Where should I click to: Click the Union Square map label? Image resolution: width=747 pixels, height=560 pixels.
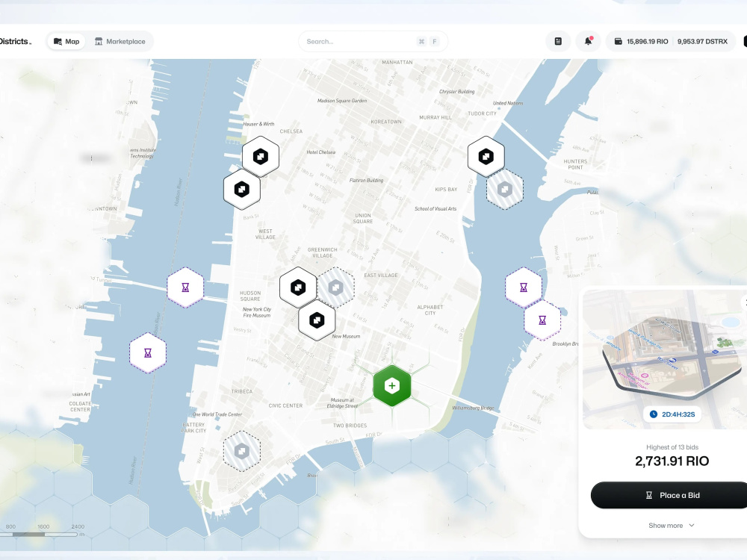point(363,218)
